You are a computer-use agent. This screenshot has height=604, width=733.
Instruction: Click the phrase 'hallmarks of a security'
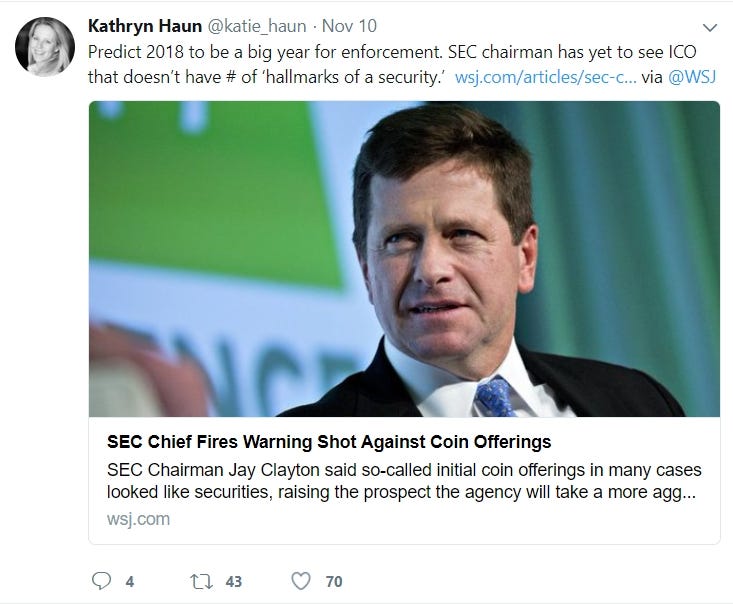[359, 76]
